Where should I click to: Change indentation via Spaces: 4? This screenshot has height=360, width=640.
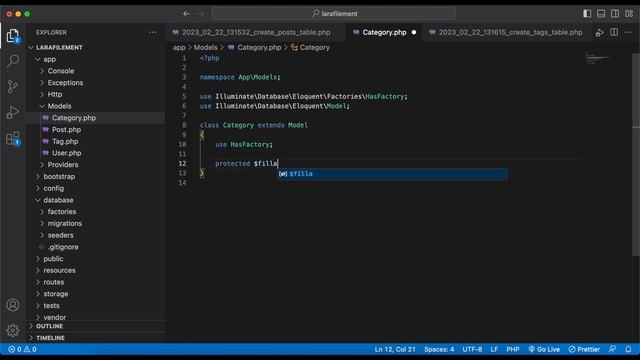pos(439,349)
